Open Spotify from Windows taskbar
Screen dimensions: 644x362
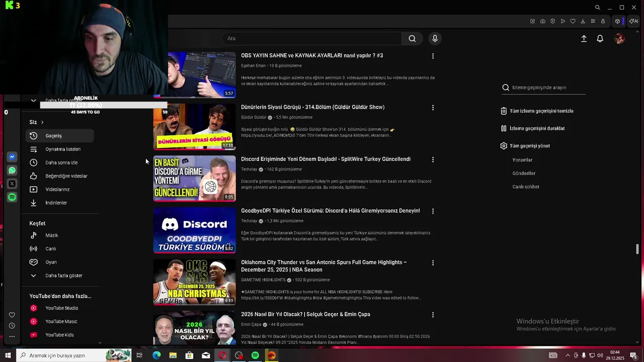click(255, 355)
